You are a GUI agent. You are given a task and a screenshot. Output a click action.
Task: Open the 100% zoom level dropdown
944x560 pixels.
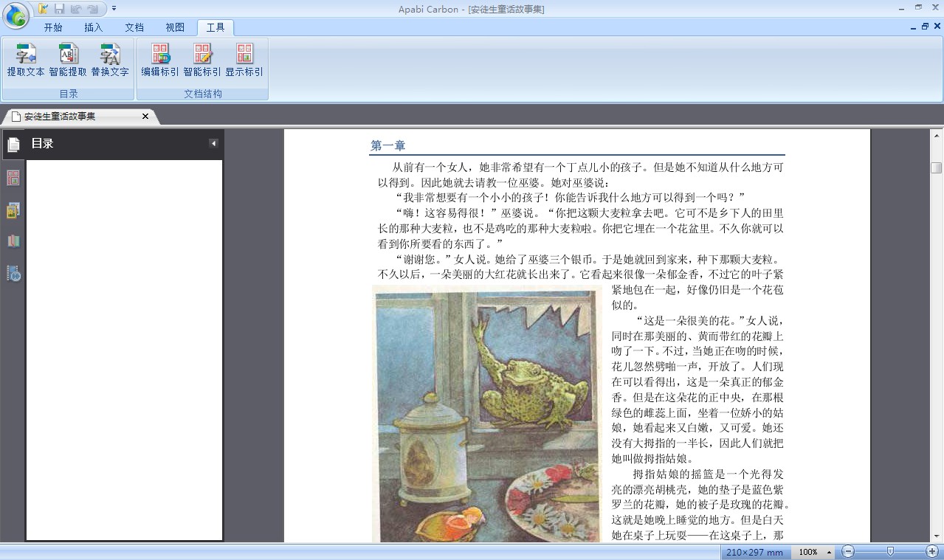(814, 552)
